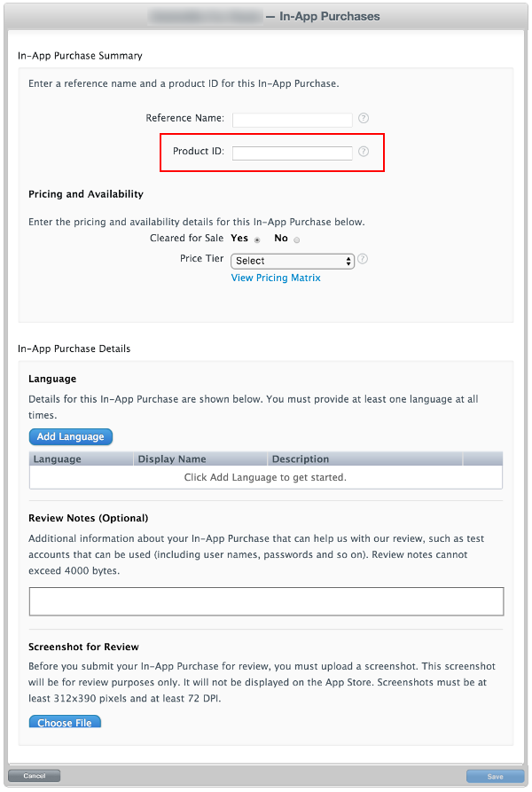Click the empty language table placeholder row

(265, 477)
